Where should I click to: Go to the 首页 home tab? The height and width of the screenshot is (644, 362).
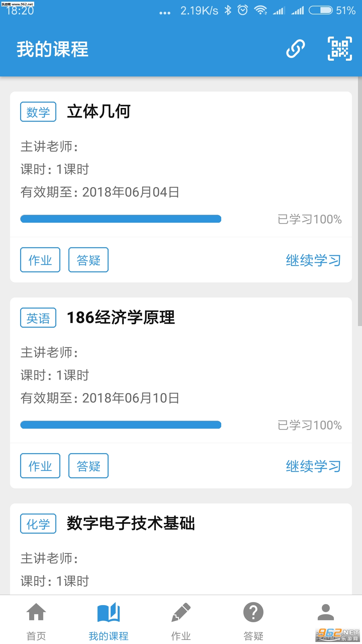click(x=36, y=620)
